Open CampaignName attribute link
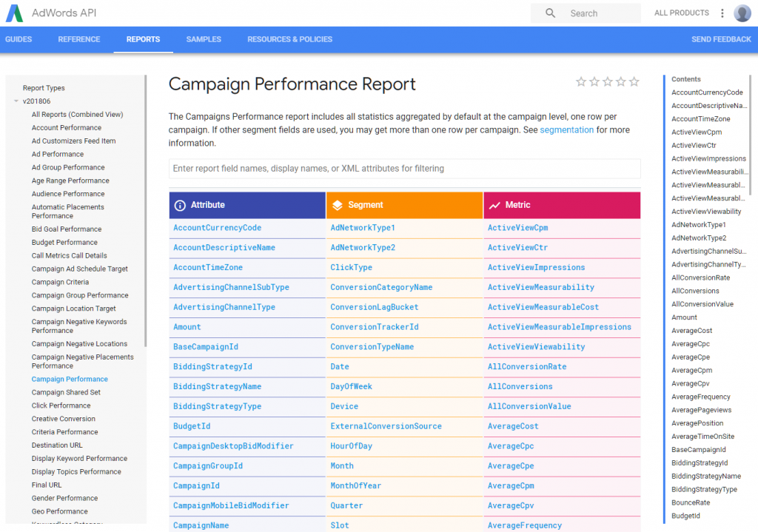The height and width of the screenshot is (532, 758). (201, 525)
